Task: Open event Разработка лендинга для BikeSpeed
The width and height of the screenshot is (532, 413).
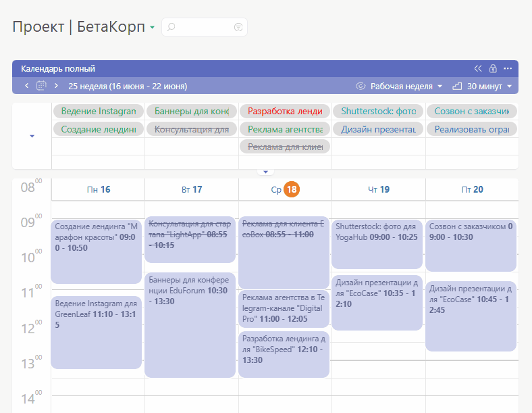Action: click(284, 354)
